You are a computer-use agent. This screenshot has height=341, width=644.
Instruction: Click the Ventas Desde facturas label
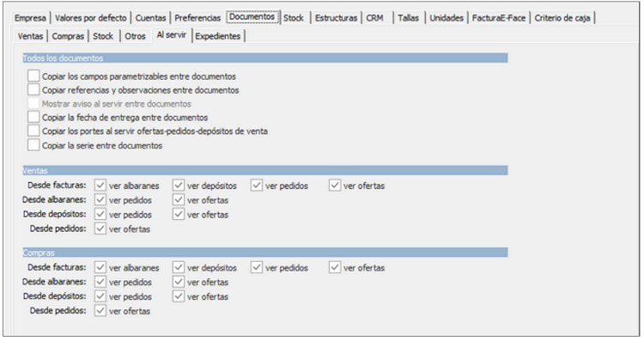click(x=57, y=186)
